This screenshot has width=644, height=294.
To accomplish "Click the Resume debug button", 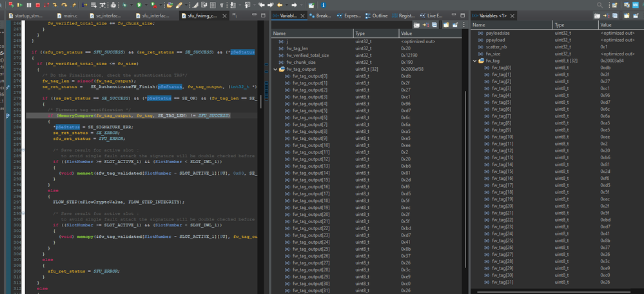I will (x=20, y=5).
